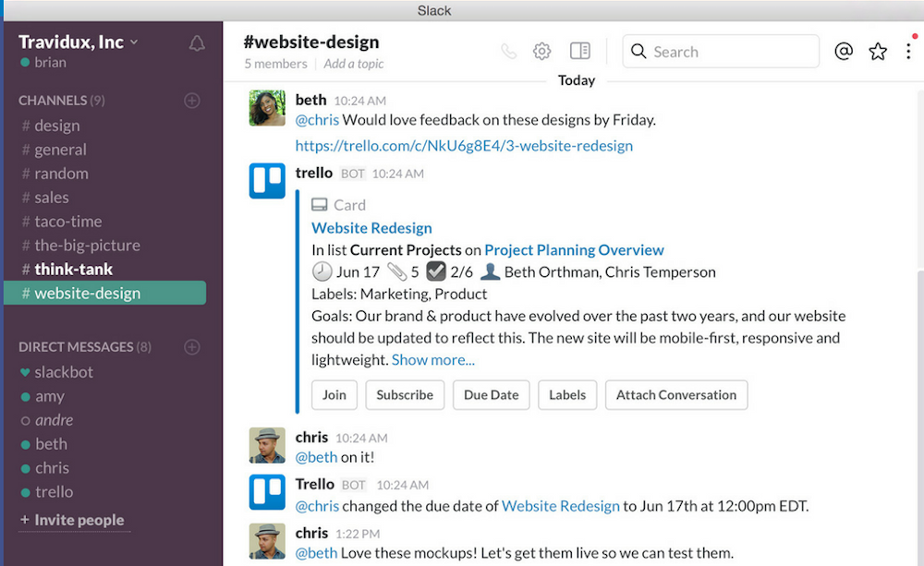This screenshot has width=924, height=566.
Task: Click Website Redesign link in due date message
Action: tap(561, 506)
